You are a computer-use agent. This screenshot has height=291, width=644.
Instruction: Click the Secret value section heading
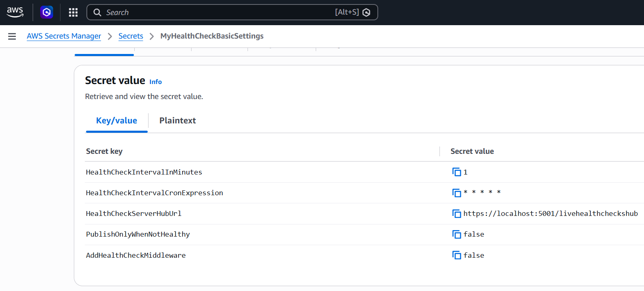pyautogui.click(x=115, y=80)
